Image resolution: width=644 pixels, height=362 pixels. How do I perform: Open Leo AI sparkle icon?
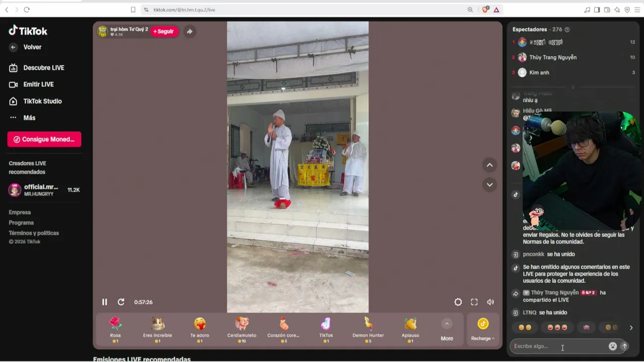click(617, 10)
